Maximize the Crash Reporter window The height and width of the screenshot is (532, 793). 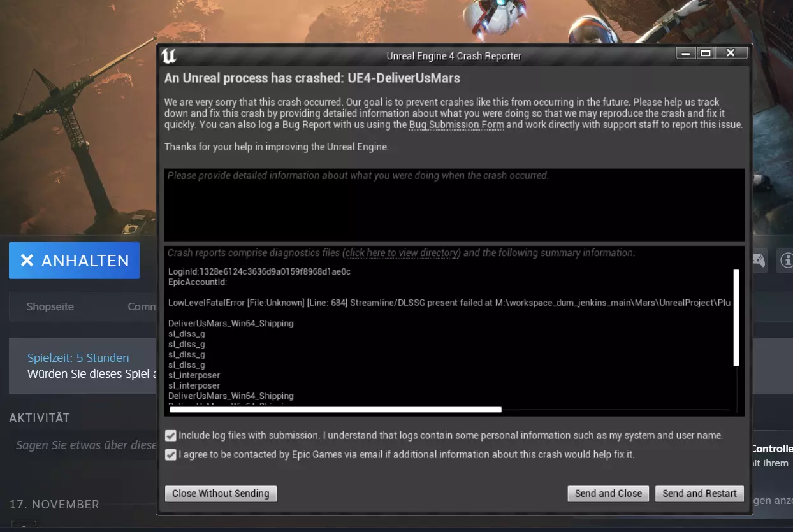coord(706,53)
